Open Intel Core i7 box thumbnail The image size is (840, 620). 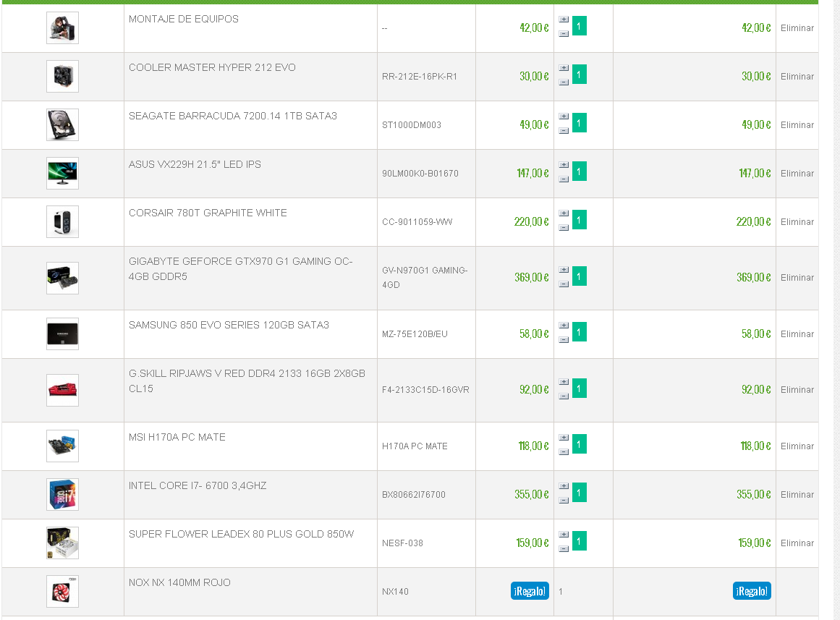(x=63, y=495)
